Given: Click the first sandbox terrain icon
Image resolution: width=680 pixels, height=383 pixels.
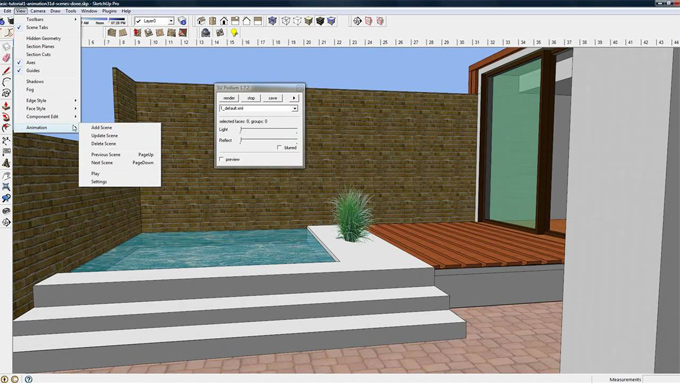Looking at the screenshot, I should pyautogui.click(x=111, y=33).
